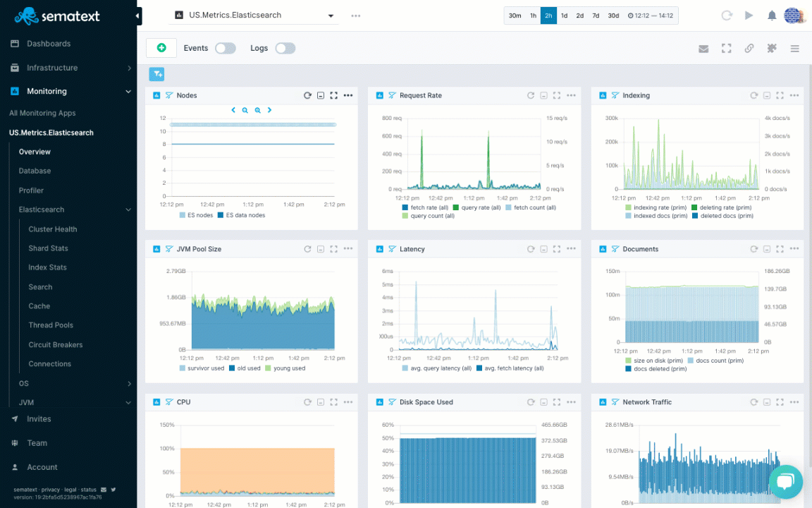The width and height of the screenshot is (812, 508).
Task: Toggle the Events switch
Action: pyautogui.click(x=226, y=48)
